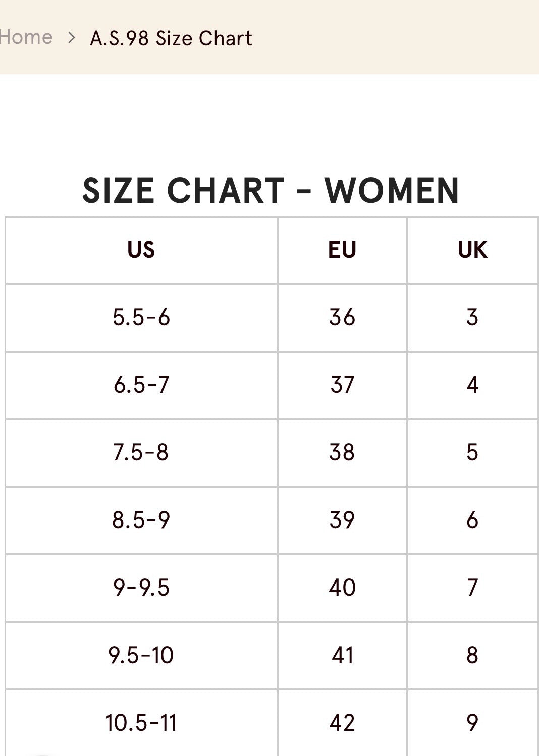This screenshot has width=539, height=756.
Task: Click the US 7.5-8 row cell
Action: coord(141,453)
